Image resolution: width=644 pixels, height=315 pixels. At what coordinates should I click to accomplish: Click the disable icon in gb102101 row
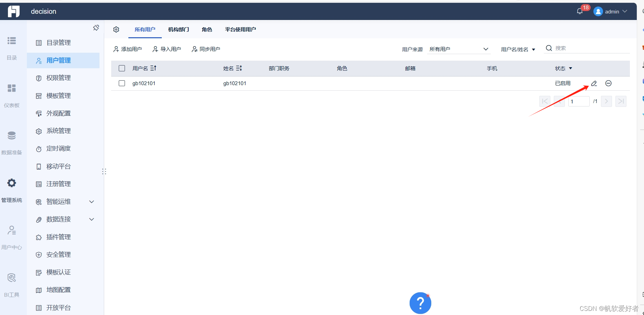pyautogui.click(x=608, y=83)
